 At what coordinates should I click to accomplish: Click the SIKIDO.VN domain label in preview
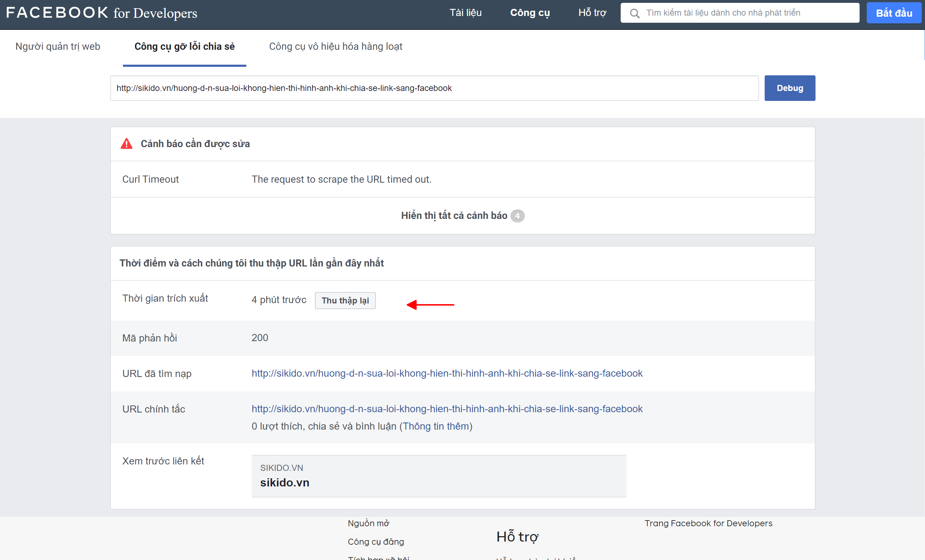click(x=282, y=468)
